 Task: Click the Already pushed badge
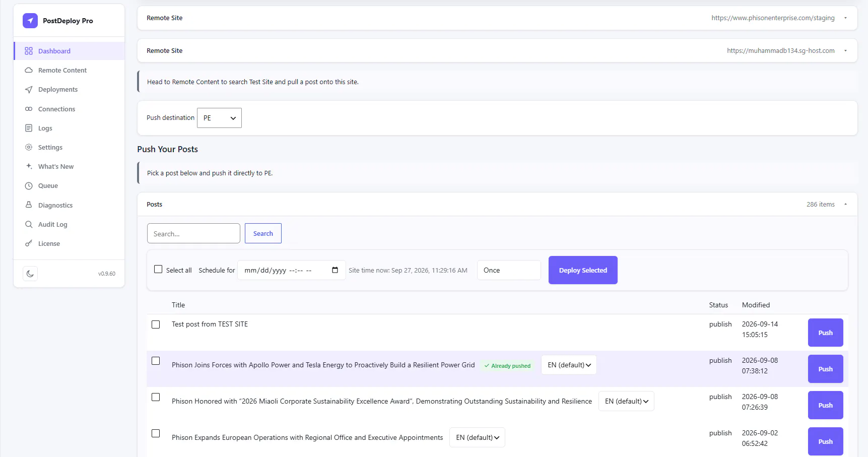(507, 366)
